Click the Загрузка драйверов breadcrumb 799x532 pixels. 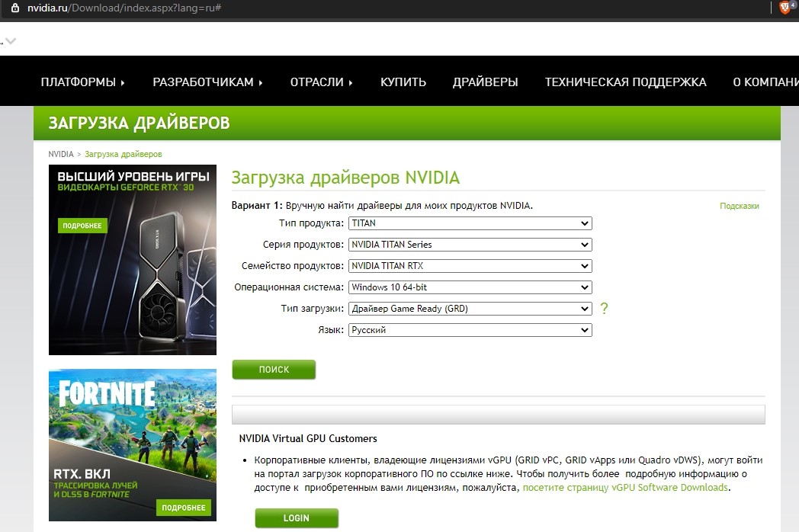point(124,154)
